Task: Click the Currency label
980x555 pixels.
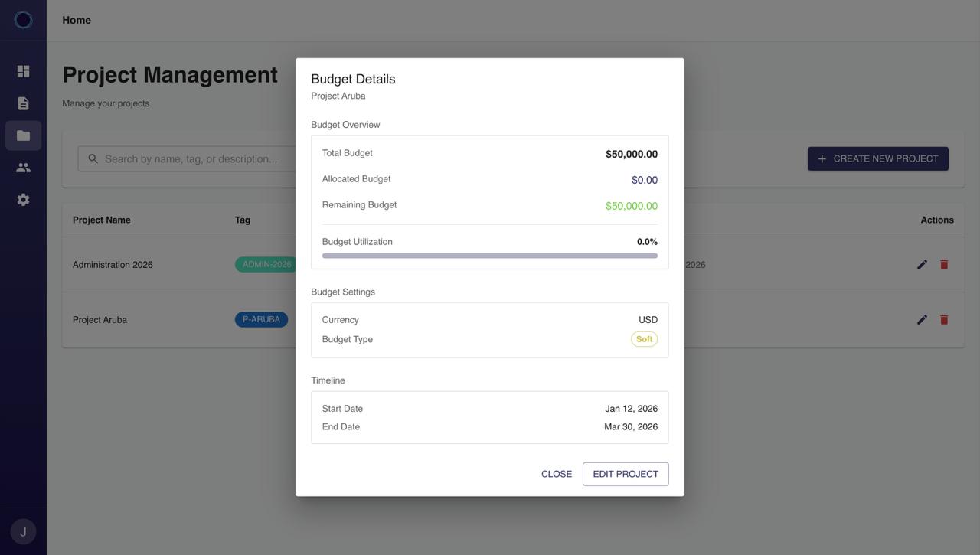Action: click(341, 320)
